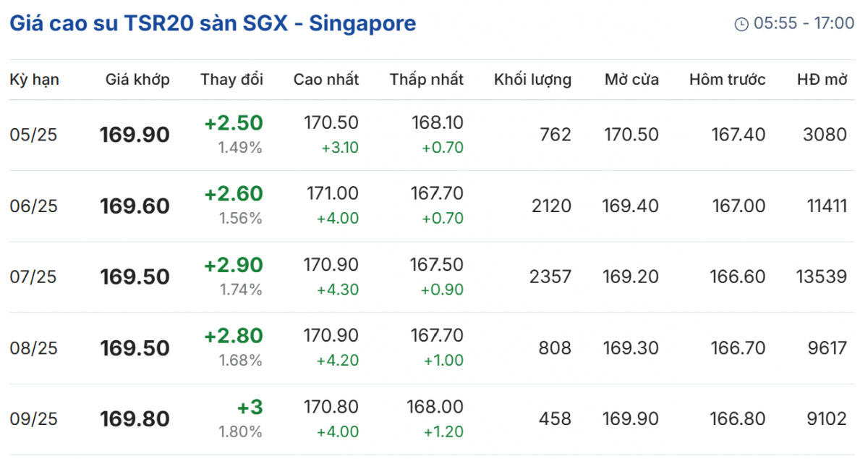Click the 13539 open interest value
This screenshot has height=459, width=868.
821,277
